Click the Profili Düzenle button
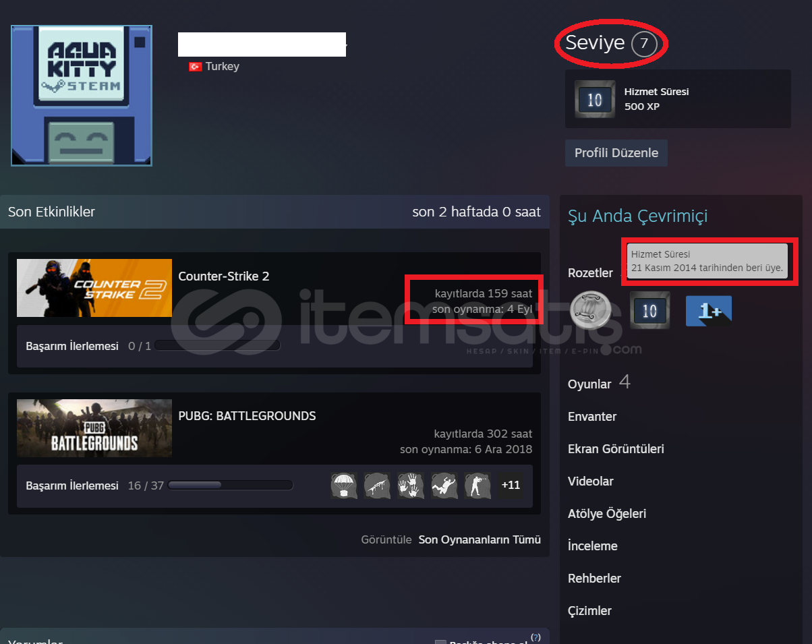This screenshot has width=812, height=644. [x=616, y=153]
